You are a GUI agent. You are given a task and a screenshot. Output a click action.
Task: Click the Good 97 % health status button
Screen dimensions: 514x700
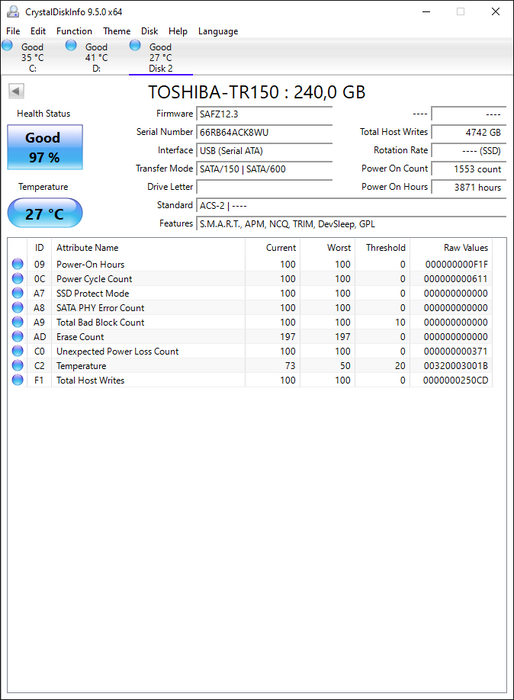click(x=45, y=147)
